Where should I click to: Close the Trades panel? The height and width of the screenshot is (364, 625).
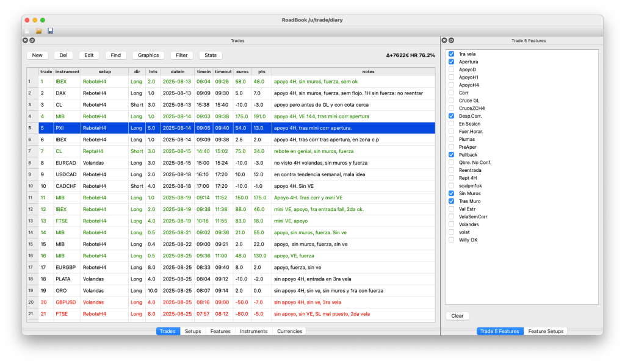pyautogui.click(x=26, y=41)
